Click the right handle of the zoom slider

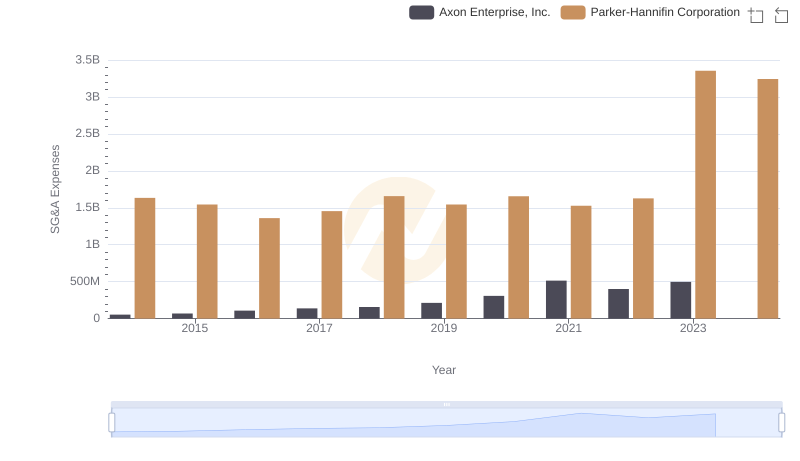tap(781, 422)
